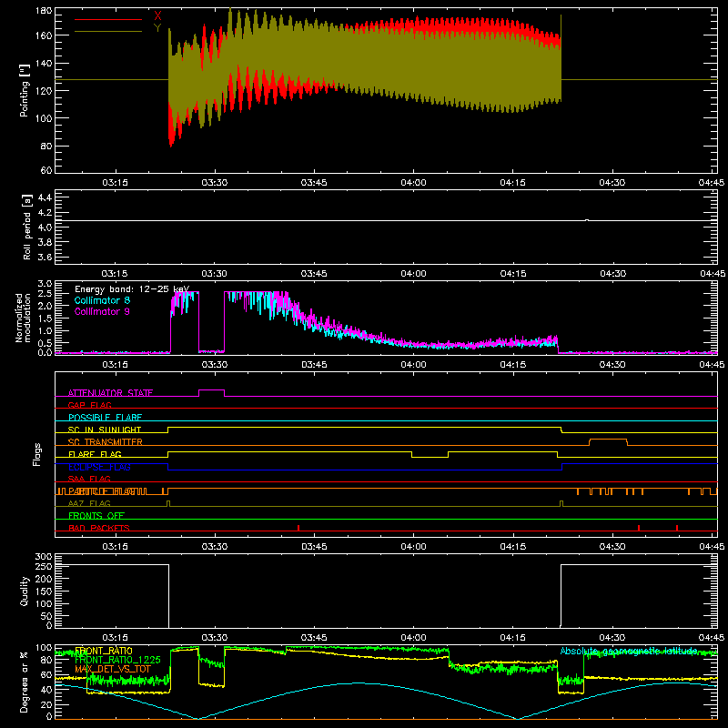Click the 'Degrees or %' axis title
Viewport: 728px width, 728px height.
click(x=25, y=682)
